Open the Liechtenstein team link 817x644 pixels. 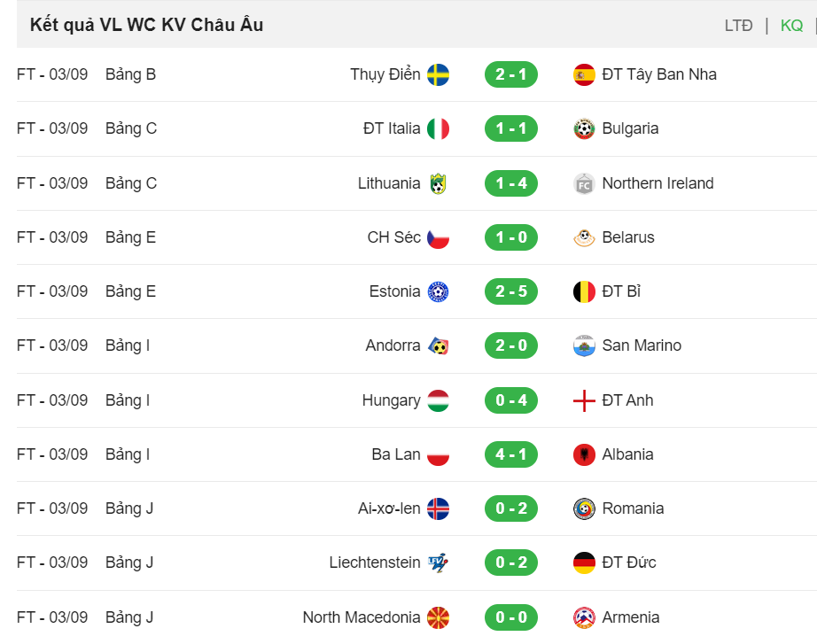(375, 563)
